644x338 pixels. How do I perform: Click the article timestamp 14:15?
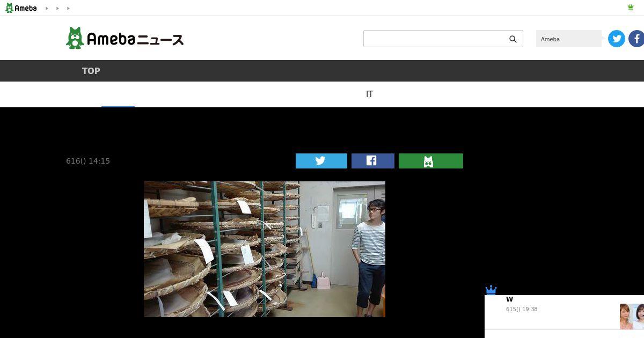pyautogui.click(x=88, y=161)
